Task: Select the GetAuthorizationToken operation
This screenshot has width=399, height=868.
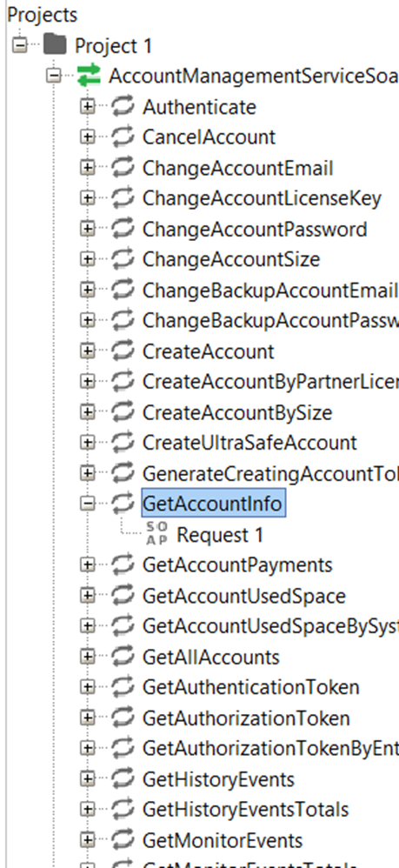Action: [246, 718]
